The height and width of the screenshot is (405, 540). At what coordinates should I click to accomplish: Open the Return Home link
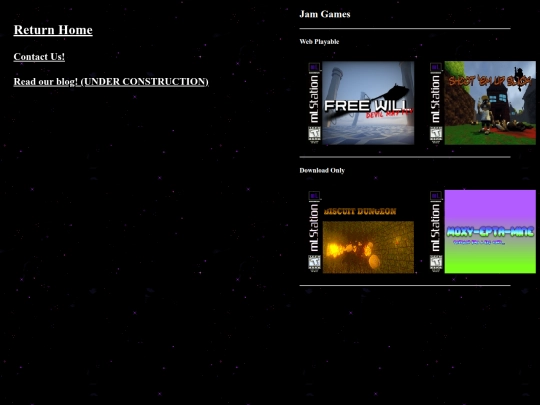coord(53,30)
